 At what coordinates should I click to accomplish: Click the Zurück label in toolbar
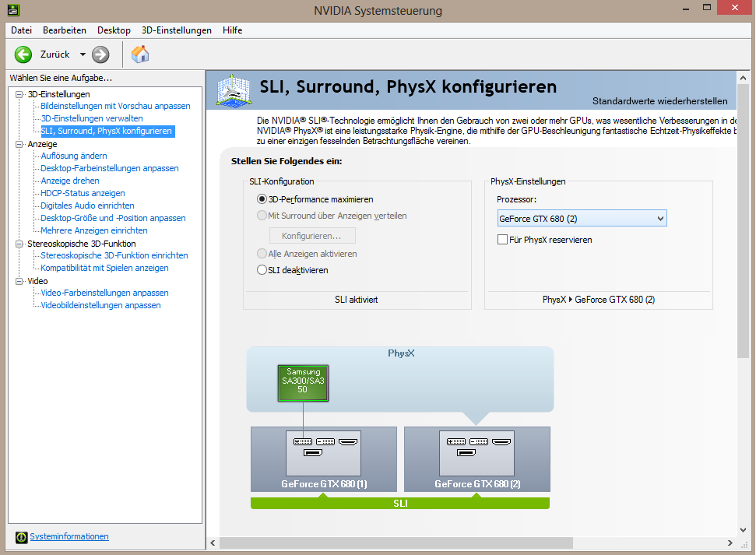(x=55, y=54)
